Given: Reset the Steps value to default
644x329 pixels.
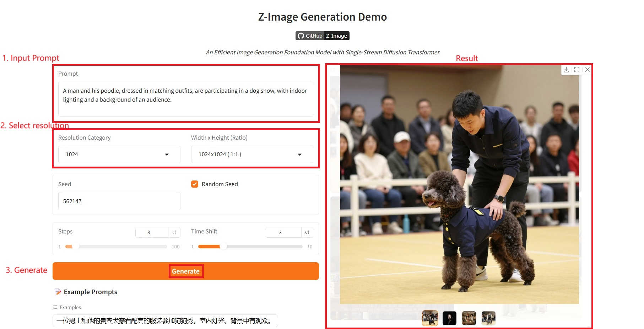Looking at the screenshot, I should (174, 232).
